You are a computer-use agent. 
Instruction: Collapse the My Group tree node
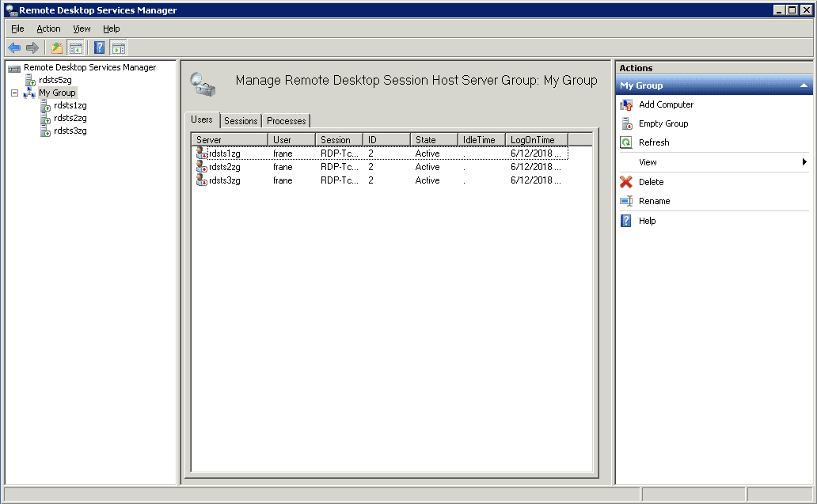pyautogui.click(x=14, y=93)
